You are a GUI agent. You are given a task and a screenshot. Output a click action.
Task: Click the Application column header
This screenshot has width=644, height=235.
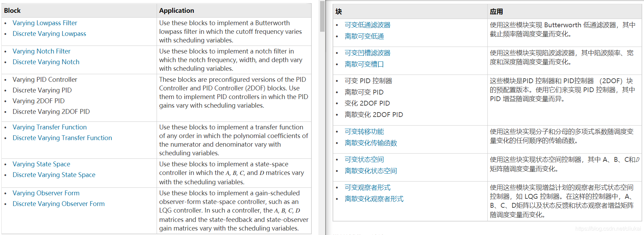click(234, 11)
